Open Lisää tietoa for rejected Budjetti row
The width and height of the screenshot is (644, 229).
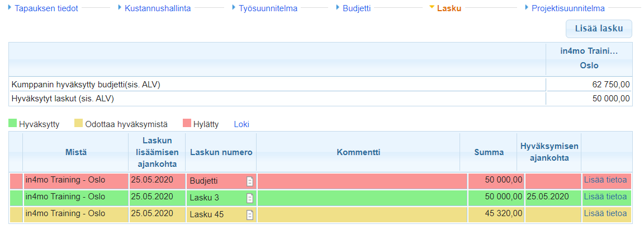pyautogui.click(x=605, y=180)
